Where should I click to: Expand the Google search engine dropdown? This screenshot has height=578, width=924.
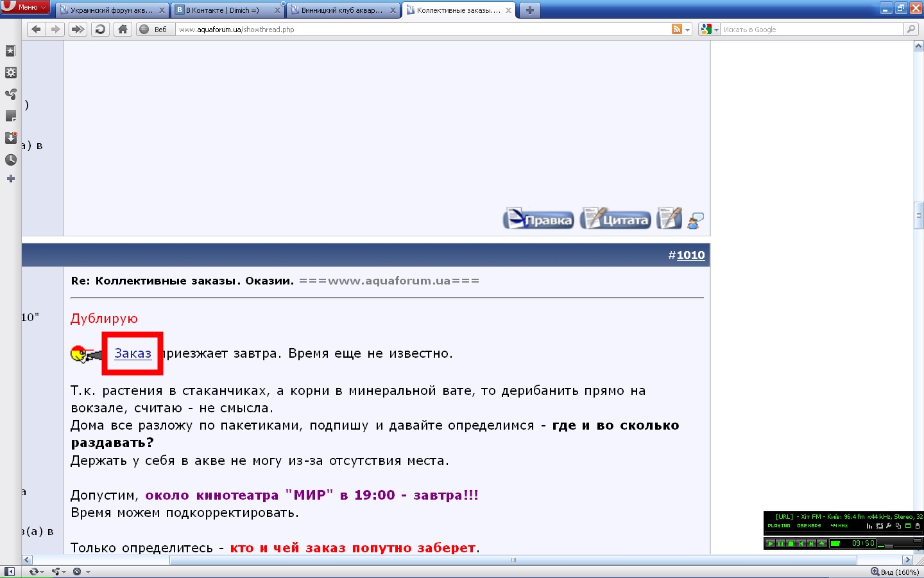point(709,29)
